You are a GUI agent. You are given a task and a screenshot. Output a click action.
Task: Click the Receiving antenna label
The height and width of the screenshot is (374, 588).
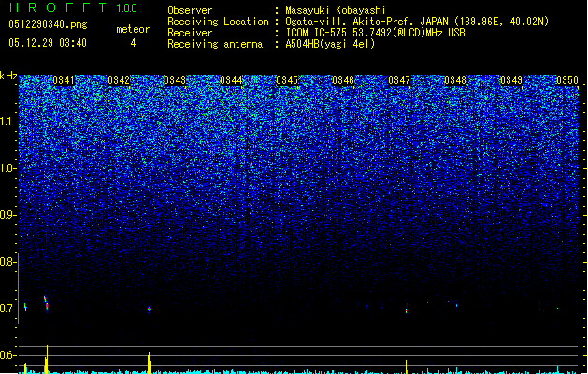coord(215,44)
